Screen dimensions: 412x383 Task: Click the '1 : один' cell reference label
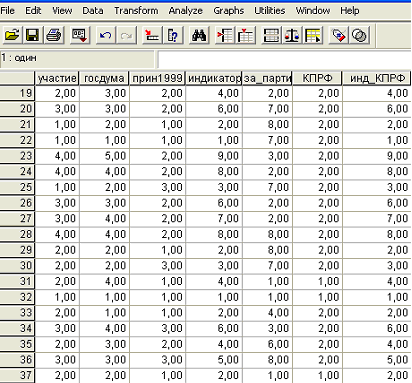(19, 58)
